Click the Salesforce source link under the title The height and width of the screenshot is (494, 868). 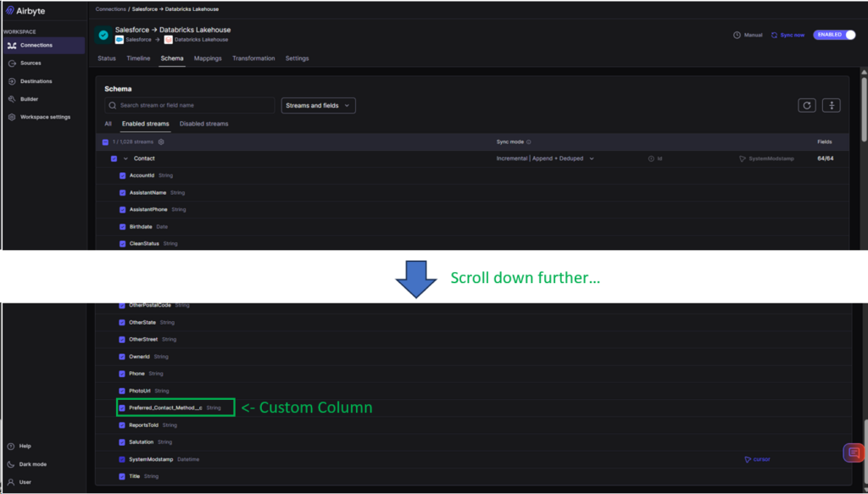138,40
